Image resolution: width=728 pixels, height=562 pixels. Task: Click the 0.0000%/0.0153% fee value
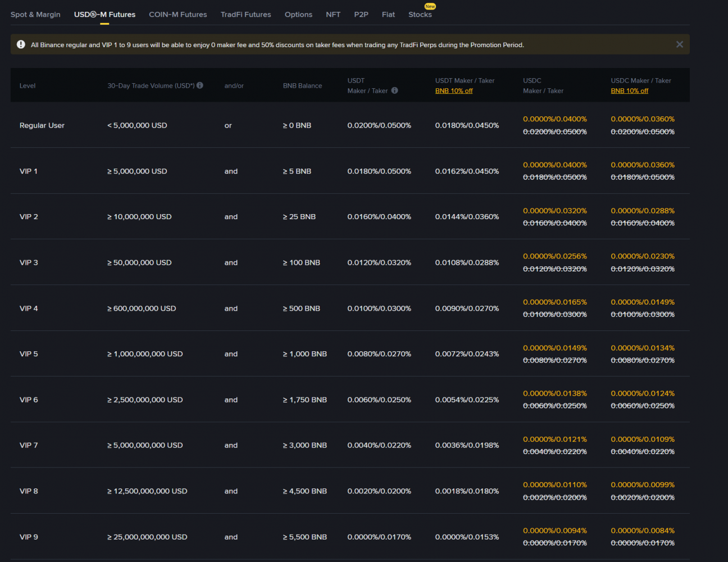coord(467,537)
